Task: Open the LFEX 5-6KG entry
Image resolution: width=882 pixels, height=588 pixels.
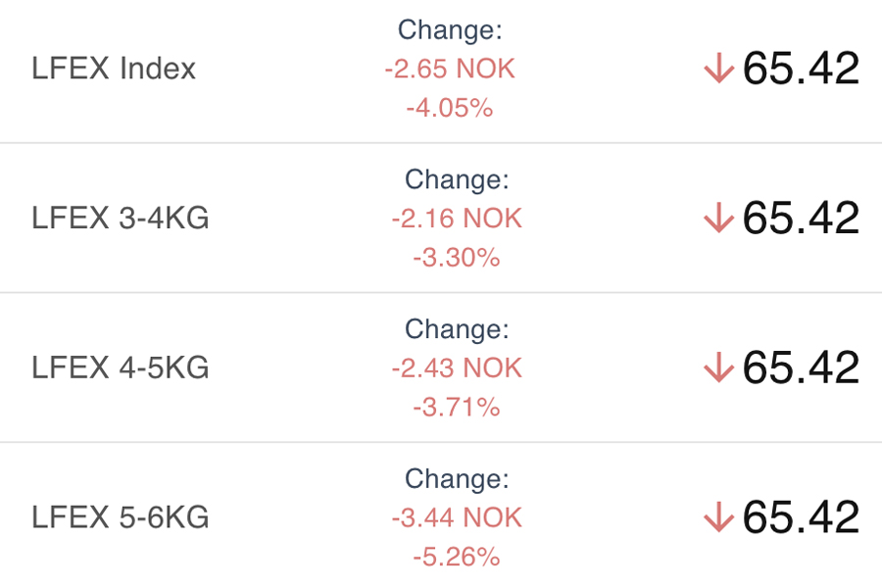Action: pyautogui.click(x=121, y=517)
